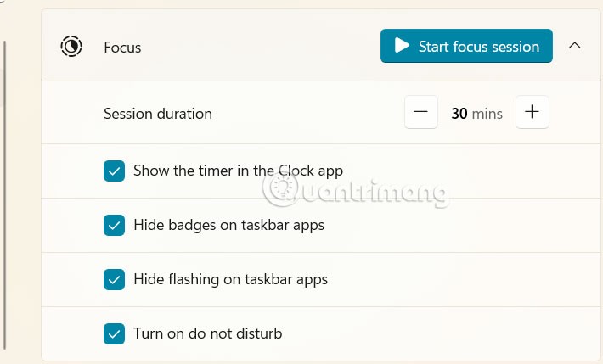Image resolution: width=603 pixels, height=364 pixels.
Task: Click the Focus timer icon
Action: [x=71, y=47]
